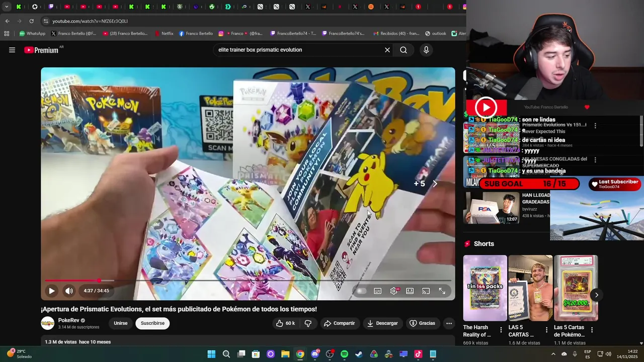Open Windows Start menu
Image resolution: width=644 pixels, height=362 pixels.
coord(211,354)
